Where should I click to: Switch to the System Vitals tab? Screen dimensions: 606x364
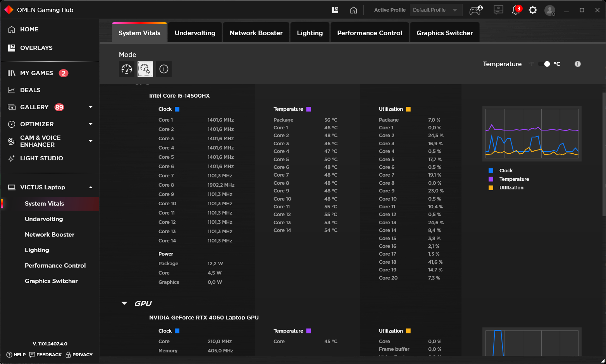tap(139, 33)
